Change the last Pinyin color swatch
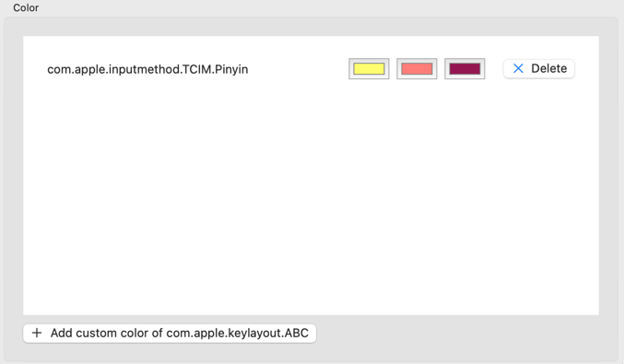The height and width of the screenshot is (364, 624). [465, 69]
